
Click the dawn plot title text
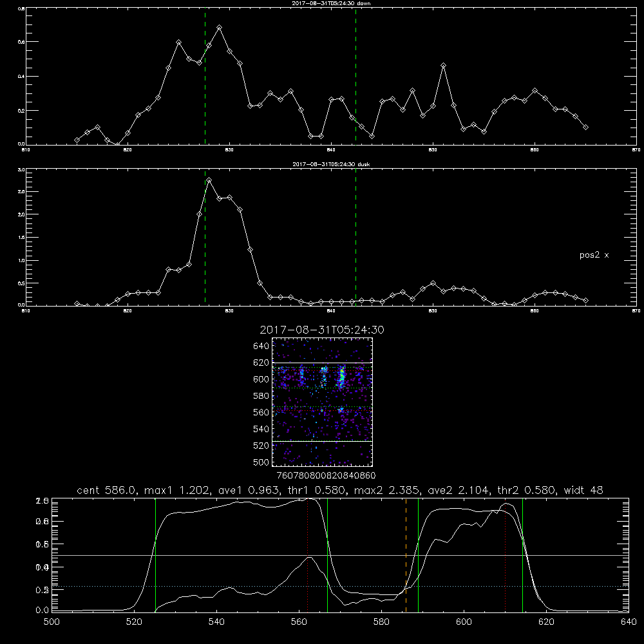[331, 3]
